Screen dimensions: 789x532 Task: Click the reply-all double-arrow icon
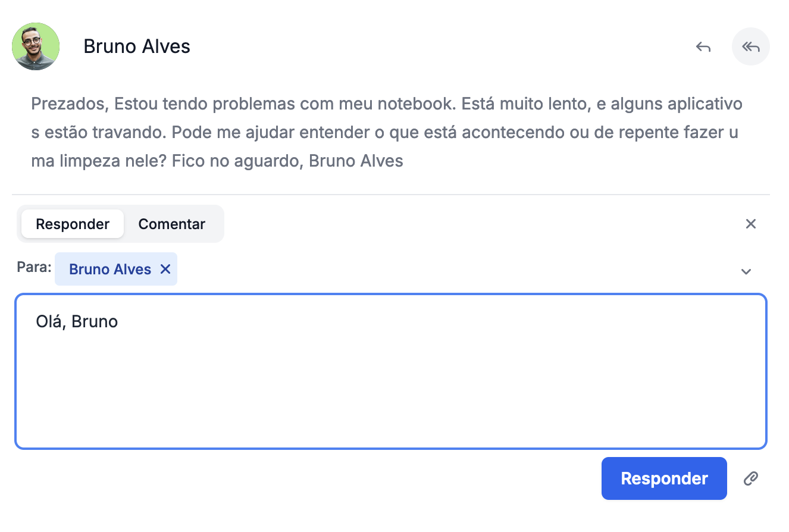tap(751, 46)
